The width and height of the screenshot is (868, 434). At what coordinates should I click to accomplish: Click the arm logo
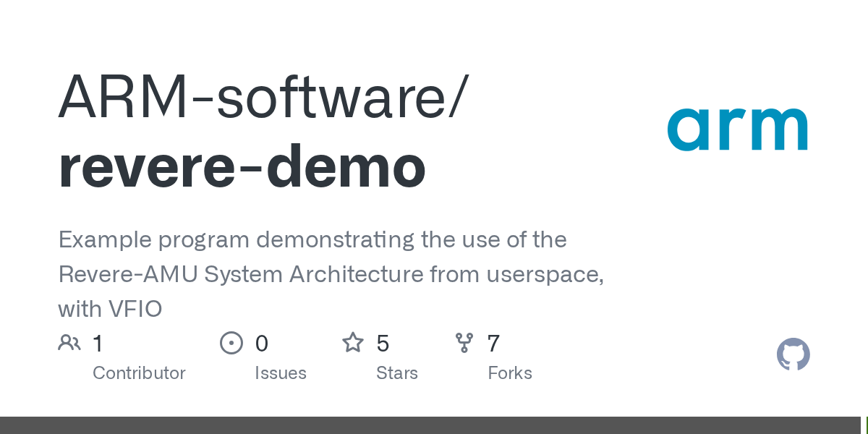[x=737, y=129]
